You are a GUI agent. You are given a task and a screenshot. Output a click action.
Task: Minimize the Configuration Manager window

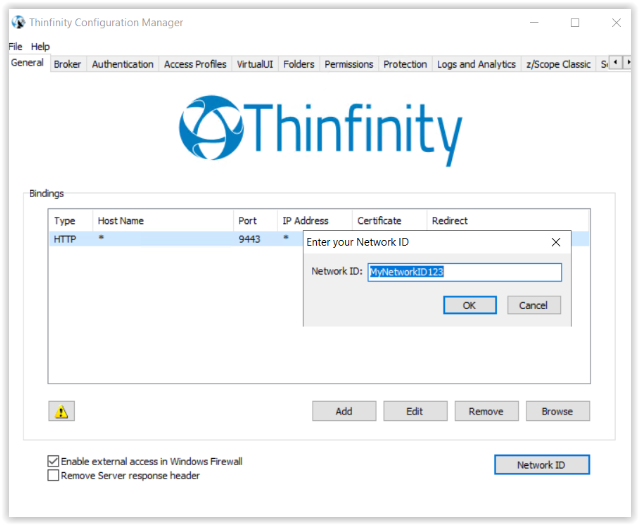[x=534, y=23]
